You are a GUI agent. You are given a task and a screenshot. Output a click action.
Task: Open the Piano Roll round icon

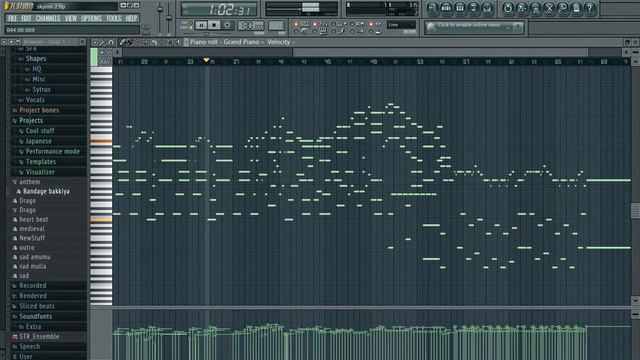point(460,8)
